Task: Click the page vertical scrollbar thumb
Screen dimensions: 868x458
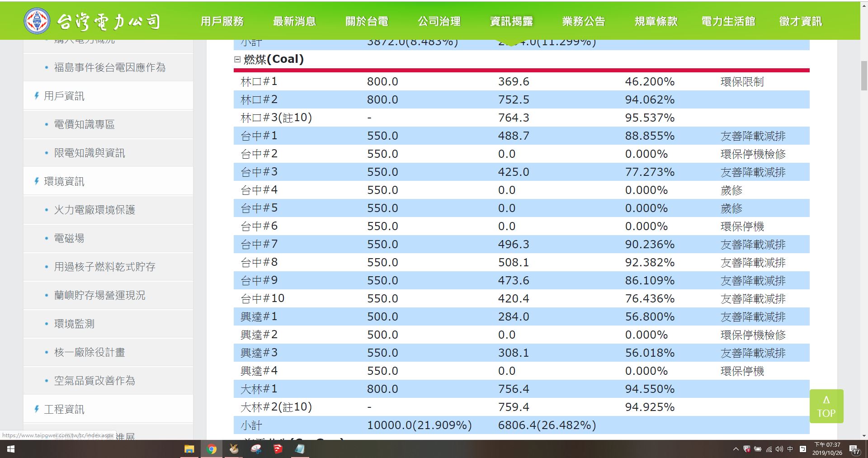Action: coord(864,76)
